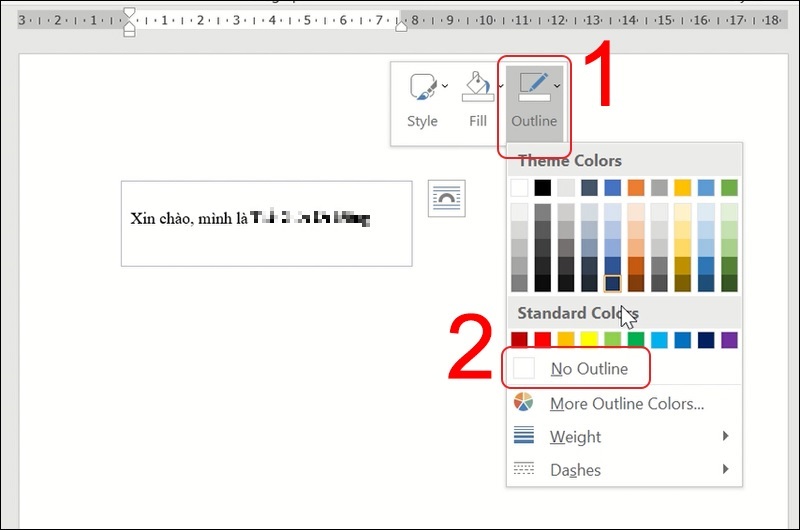Click the No Outline empty box icon

coord(523,369)
